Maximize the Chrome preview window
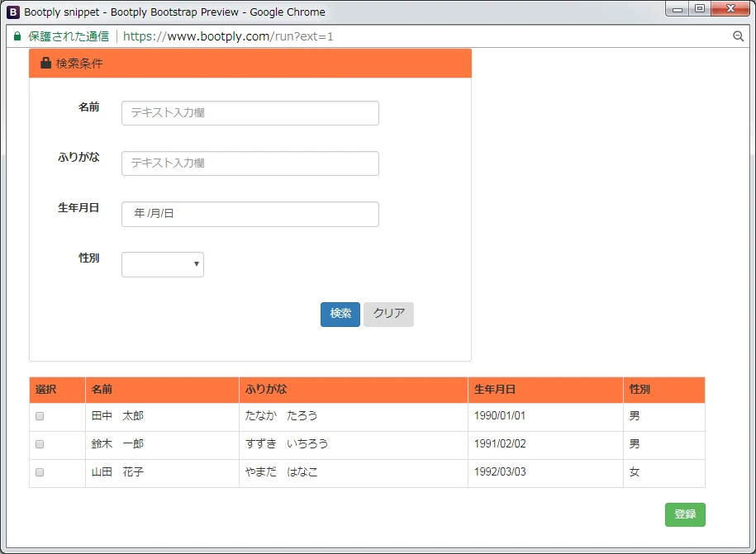 700,9
